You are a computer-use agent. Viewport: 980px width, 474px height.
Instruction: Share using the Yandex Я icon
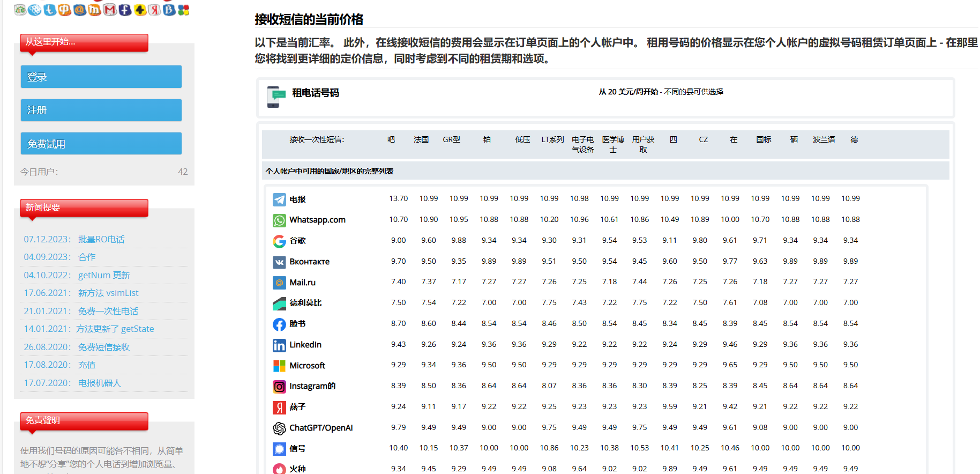155,10
